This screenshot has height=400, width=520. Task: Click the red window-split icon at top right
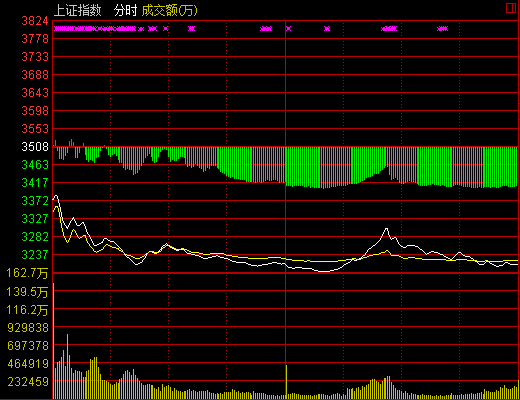coord(511,8)
